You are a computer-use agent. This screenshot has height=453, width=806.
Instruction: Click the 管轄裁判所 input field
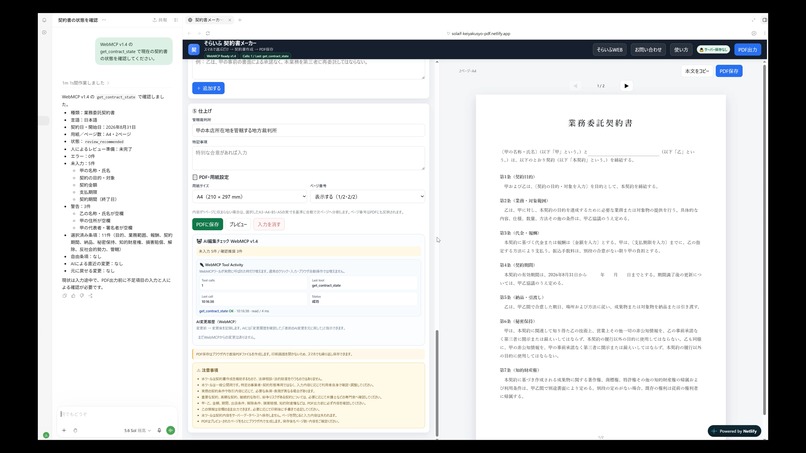pyautogui.click(x=308, y=131)
